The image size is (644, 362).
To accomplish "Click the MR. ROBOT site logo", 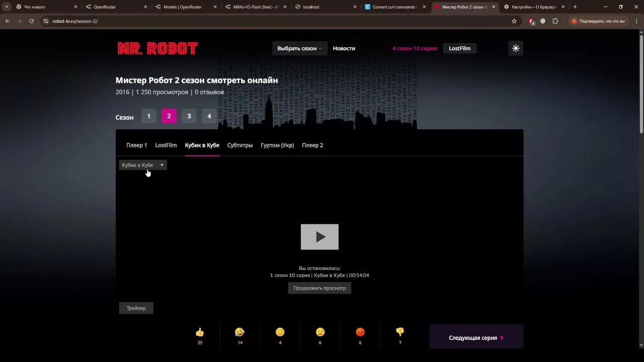I will click(157, 48).
